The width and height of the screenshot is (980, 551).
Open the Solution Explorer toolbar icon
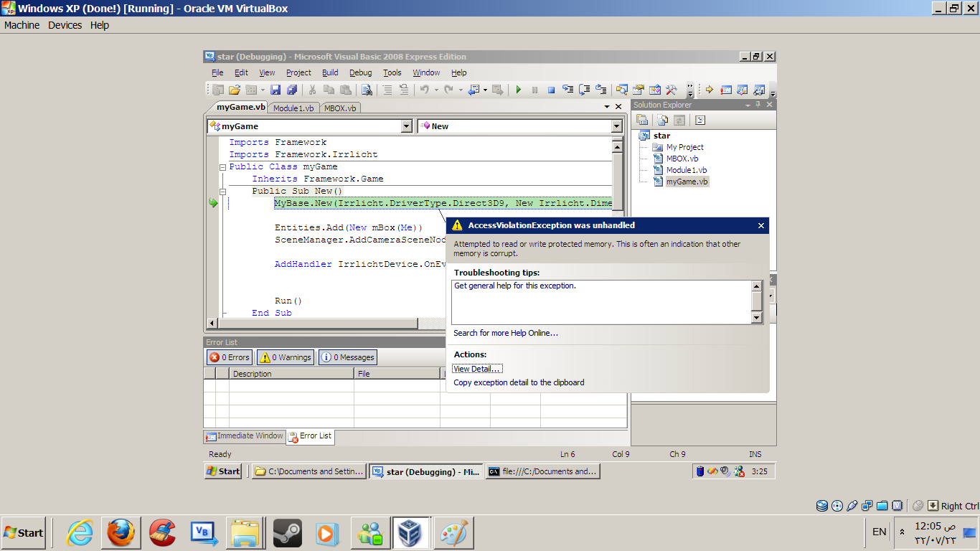622,90
